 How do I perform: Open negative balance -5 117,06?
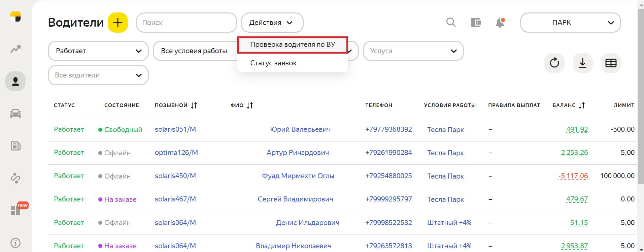pos(573,176)
